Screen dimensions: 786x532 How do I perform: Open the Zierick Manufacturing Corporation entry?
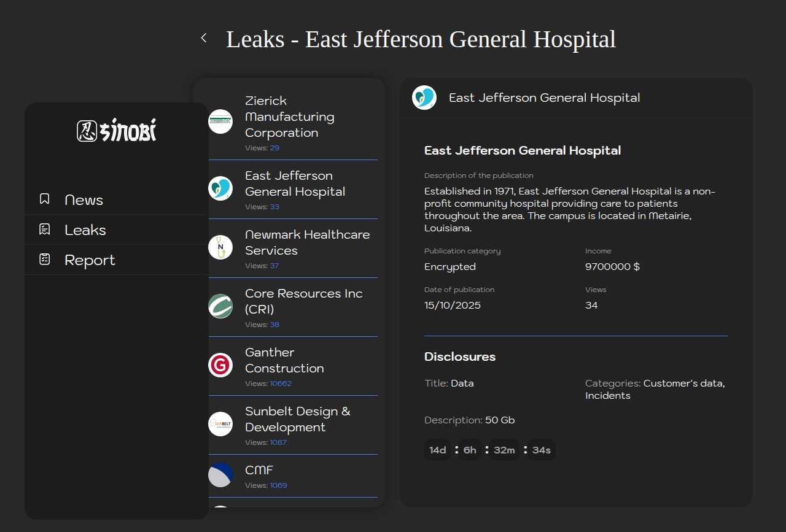(289, 117)
